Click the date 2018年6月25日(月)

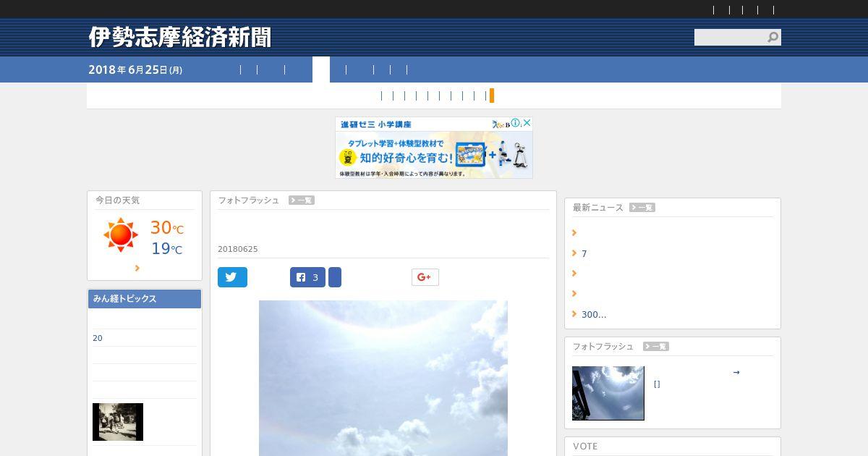click(x=135, y=69)
